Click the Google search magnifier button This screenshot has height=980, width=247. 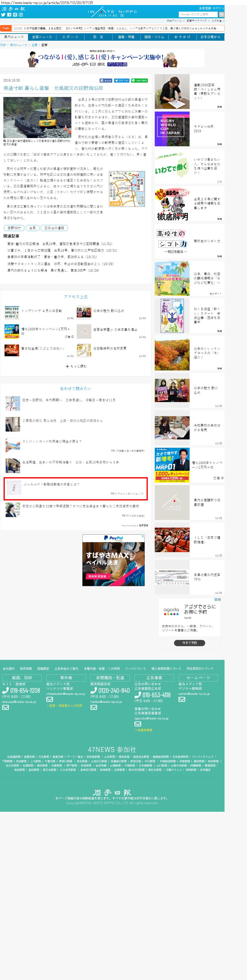[x=221, y=15]
